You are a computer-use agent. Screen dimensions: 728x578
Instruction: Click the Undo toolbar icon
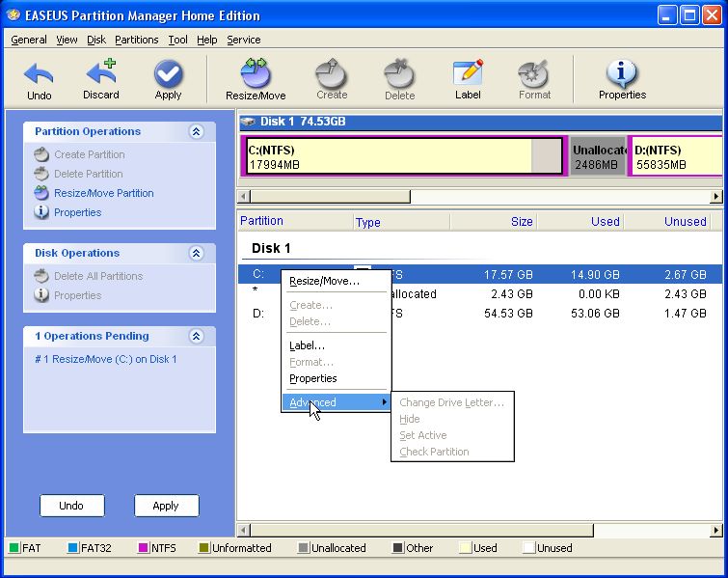coord(39,74)
